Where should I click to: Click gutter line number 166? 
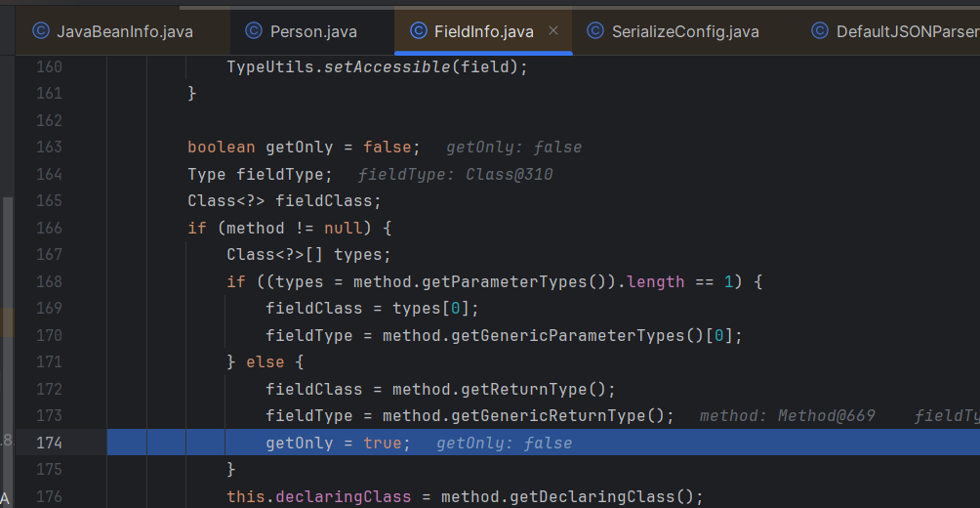(x=48, y=228)
